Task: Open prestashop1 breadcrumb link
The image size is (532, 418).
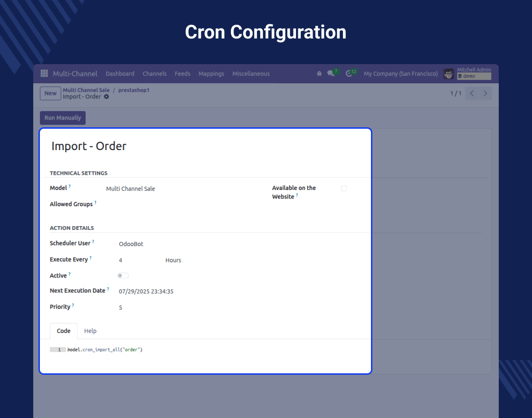Action: (x=133, y=90)
